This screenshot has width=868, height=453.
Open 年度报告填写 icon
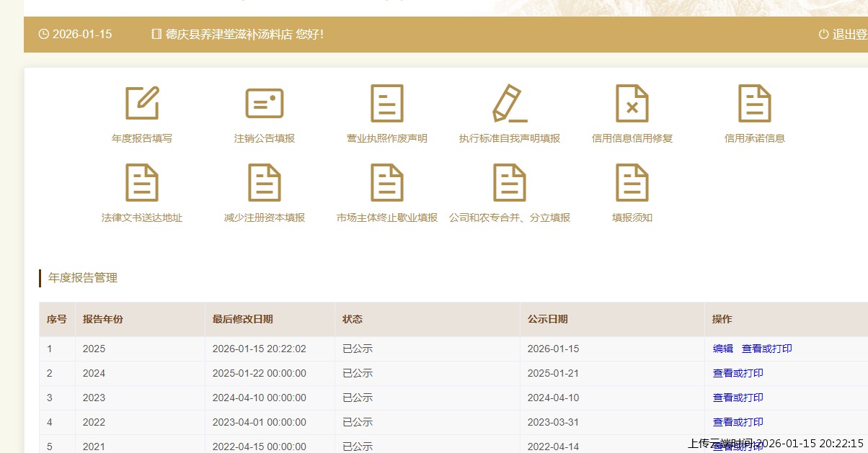point(142,104)
